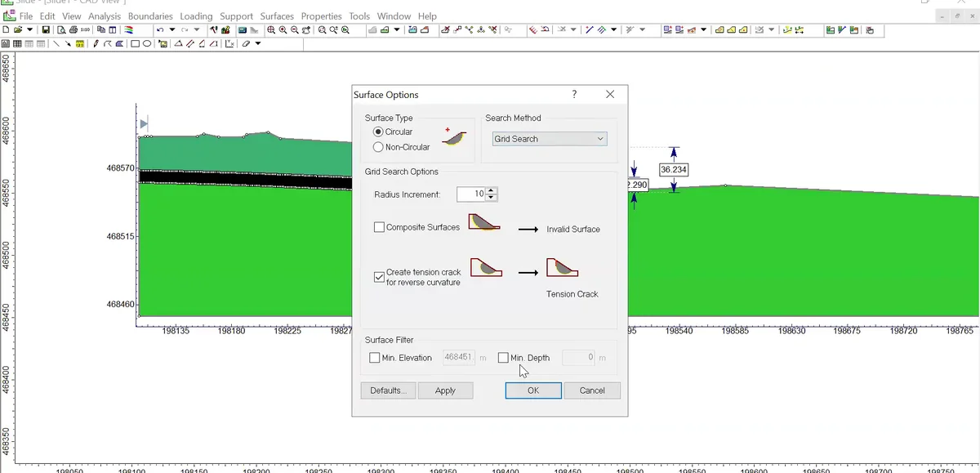Open the Surfaces menu
Image resolution: width=980 pixels, height=473 pixels.
(x=277, y=16)
